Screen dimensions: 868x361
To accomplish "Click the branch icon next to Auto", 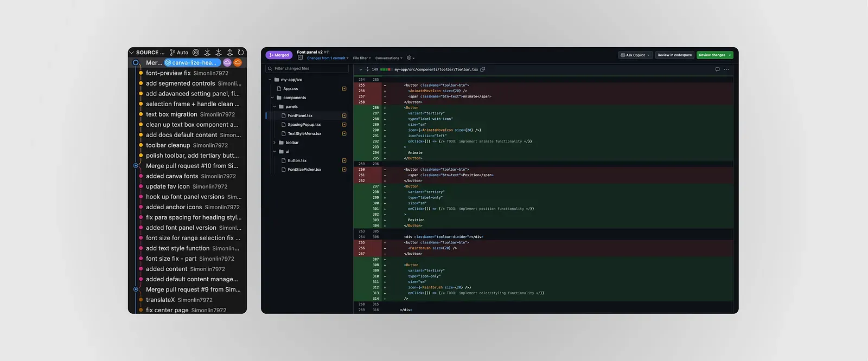I will (x=173, y=53).
